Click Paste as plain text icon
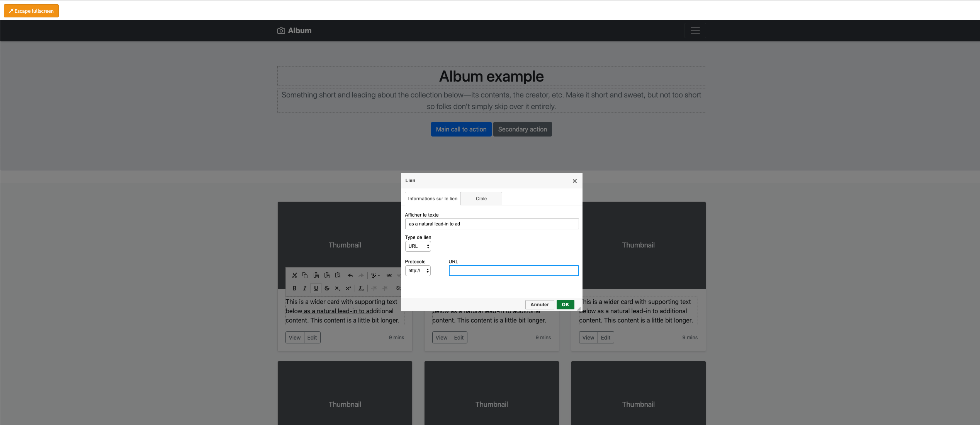The height and width of the screenshot is (425, 980). pyautogui.click(x=327, y=275)
